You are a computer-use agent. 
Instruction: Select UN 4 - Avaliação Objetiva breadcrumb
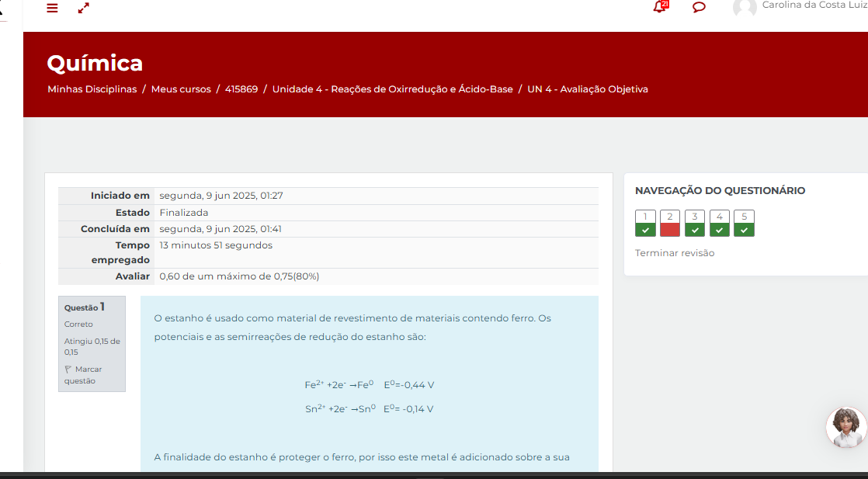[x=587, y=89]
